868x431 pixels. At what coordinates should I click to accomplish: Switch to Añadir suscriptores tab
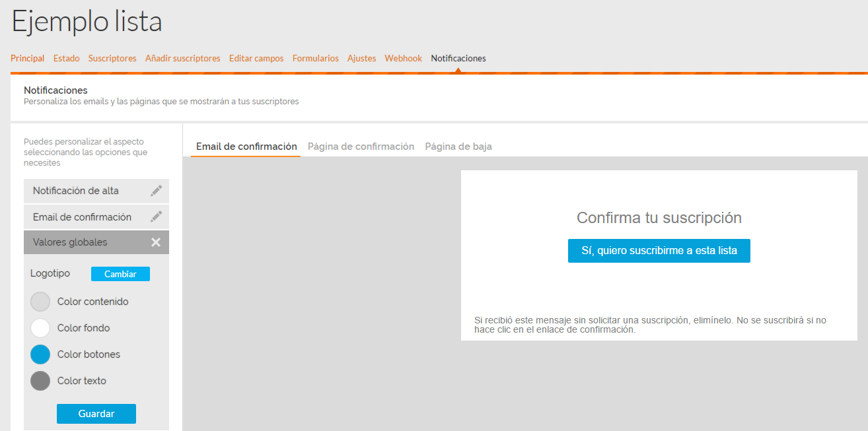(183, 58)
